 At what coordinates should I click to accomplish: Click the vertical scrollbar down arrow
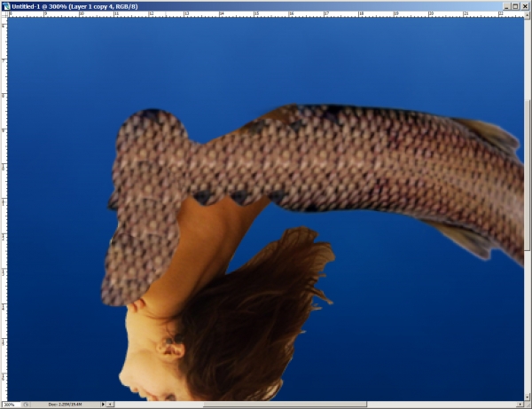(x=528, y=397)
